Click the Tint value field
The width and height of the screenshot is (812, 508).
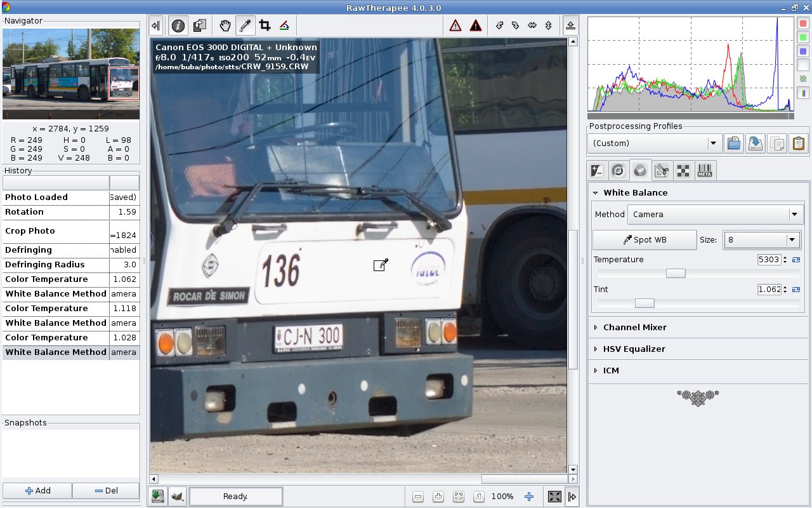(769, 290)
